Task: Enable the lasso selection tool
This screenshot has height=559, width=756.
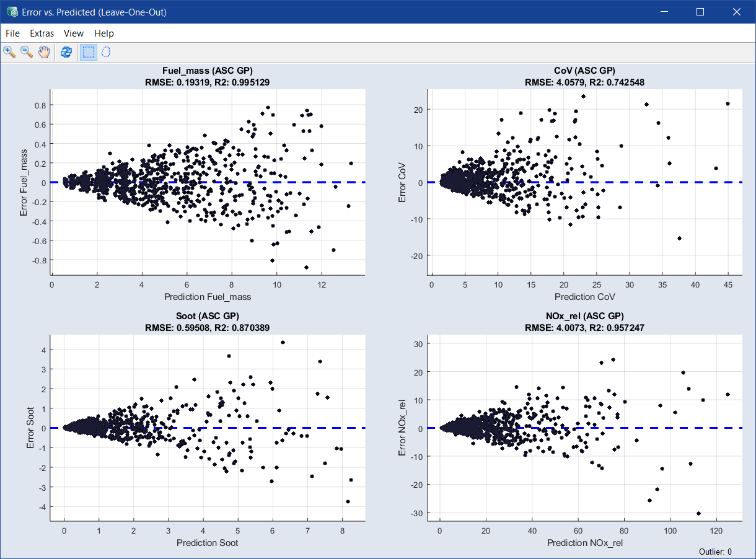Action: pos(106,52)
